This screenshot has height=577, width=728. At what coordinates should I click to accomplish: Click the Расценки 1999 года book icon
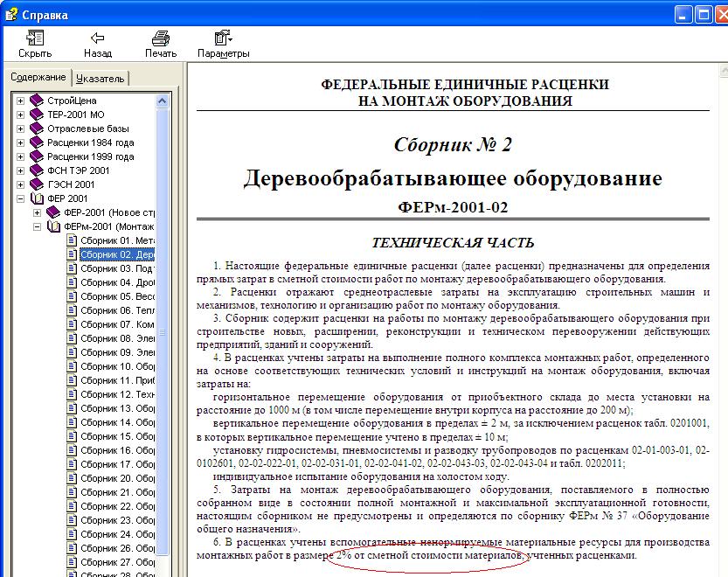pos(37,156)
